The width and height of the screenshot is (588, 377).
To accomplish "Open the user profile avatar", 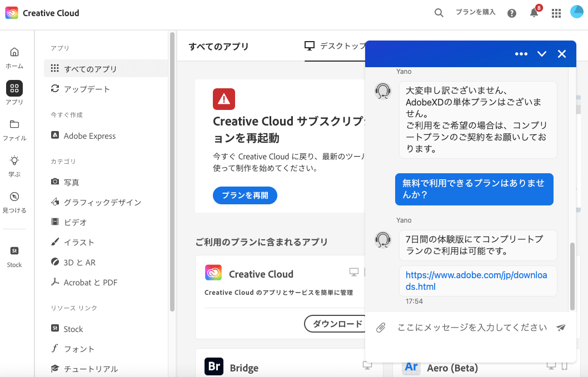I will click(577, 12).
